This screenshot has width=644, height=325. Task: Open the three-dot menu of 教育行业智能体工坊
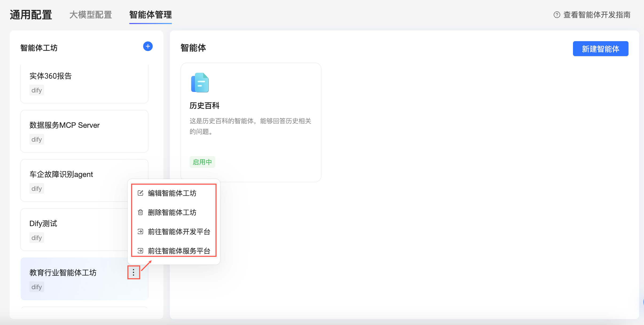coord(133,272)
